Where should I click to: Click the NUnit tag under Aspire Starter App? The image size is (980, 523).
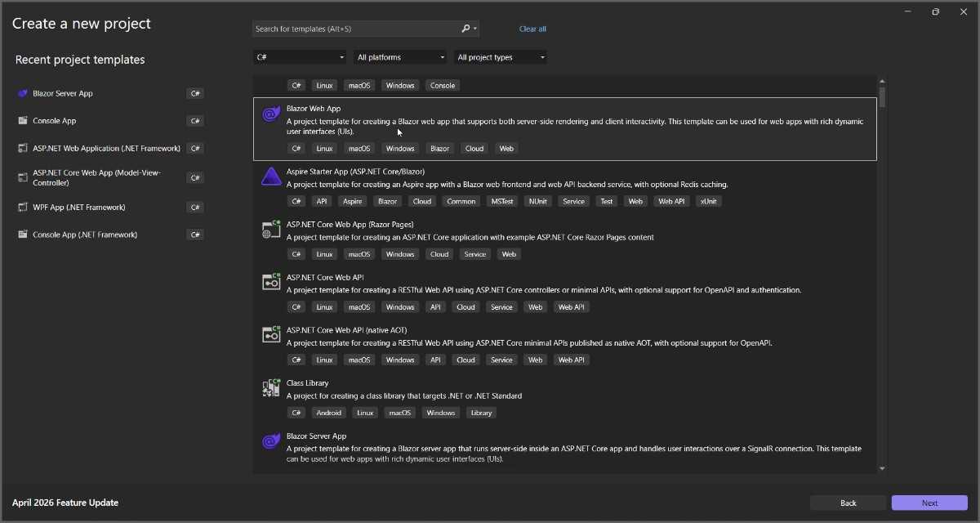click(538, 201)
